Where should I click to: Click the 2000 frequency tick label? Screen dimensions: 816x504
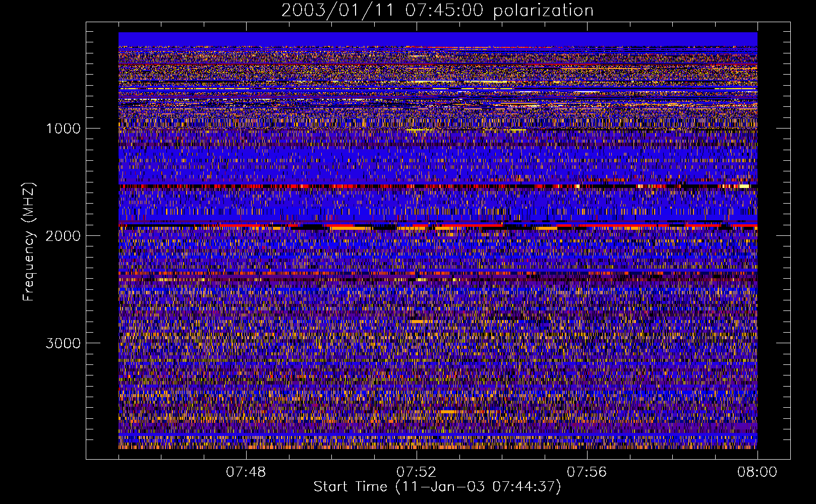click(63, 236)
